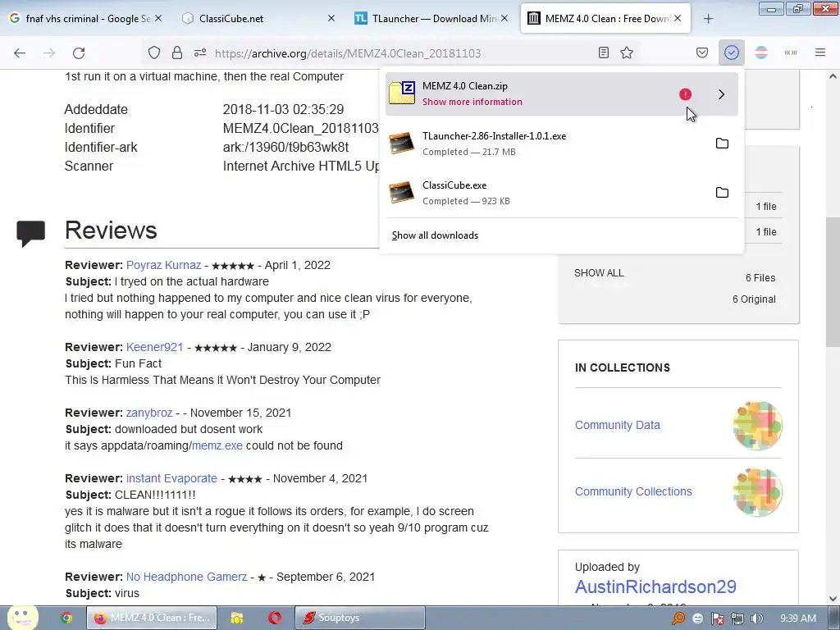Open the MEMZ 4.0 Clean.zip download entry

pos(561,94)
